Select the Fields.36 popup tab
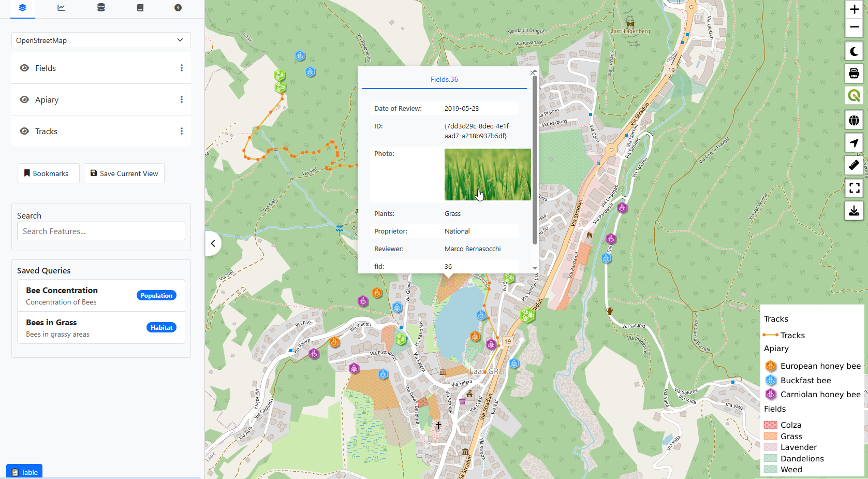868x479 pixels. pos(444,79)
